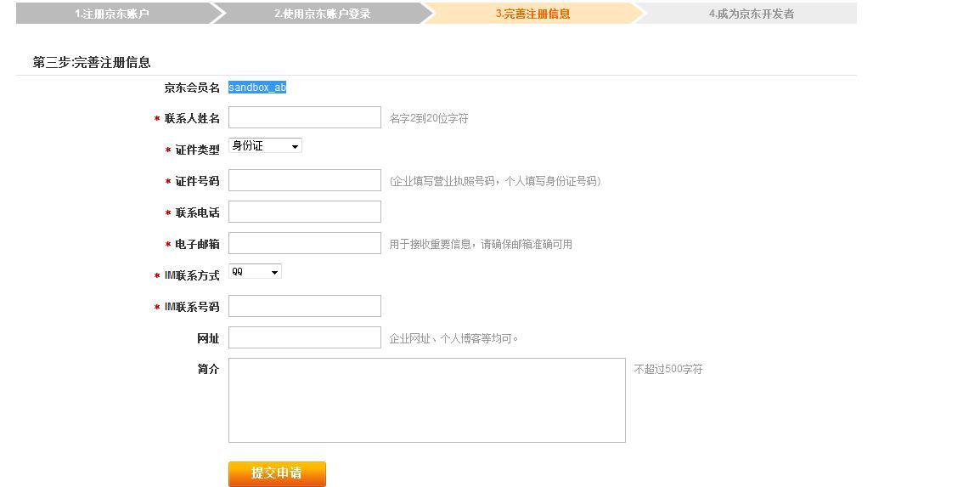
Task: Click the 简介 label
Action: click(208, 369)
